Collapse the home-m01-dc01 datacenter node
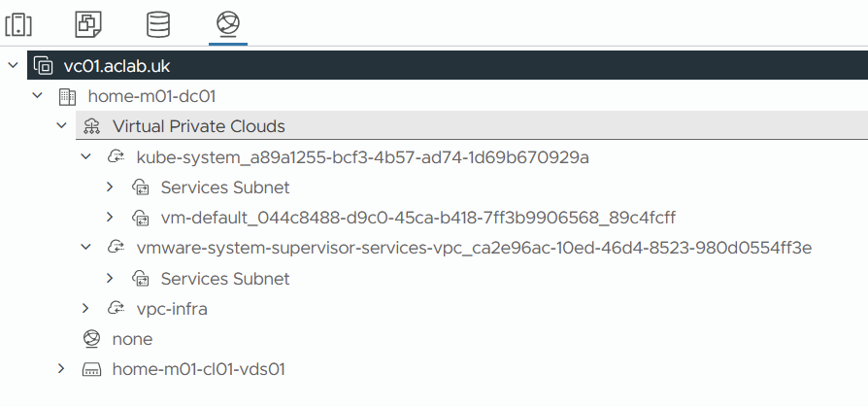 click(38, 96)
